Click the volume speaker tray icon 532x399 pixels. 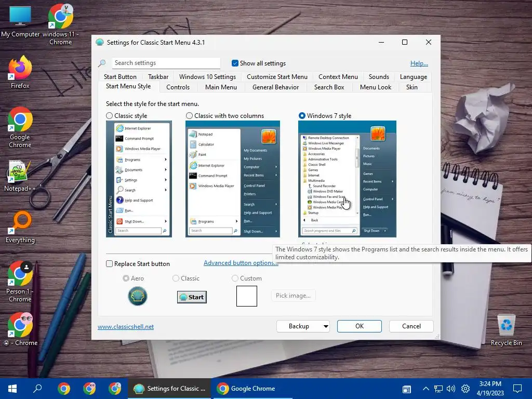click(x=451, y=389)
